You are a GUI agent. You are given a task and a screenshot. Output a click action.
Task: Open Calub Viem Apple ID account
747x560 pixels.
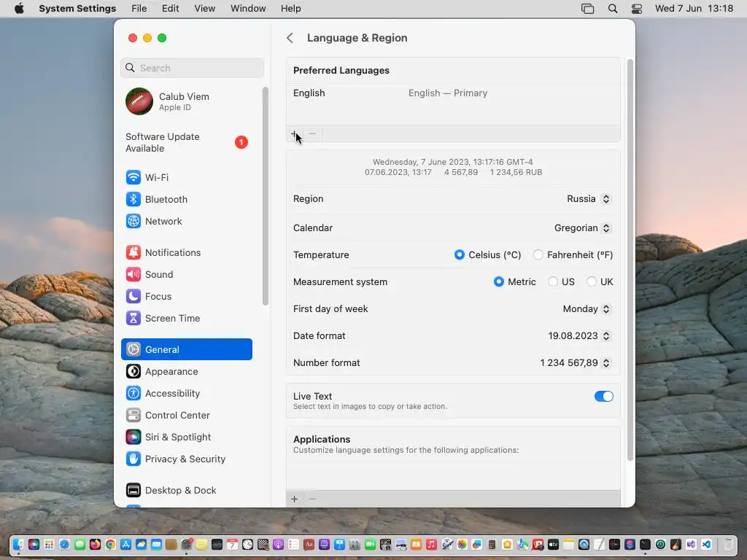[x=186, y=101]
